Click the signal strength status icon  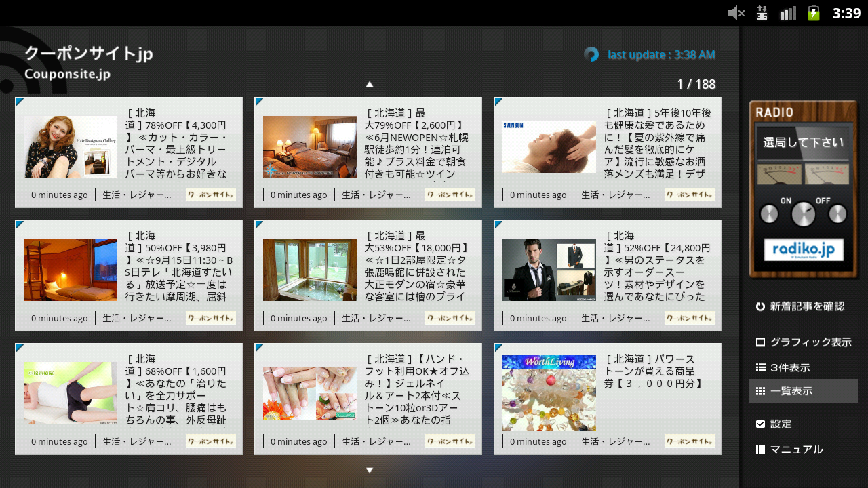tap(787, 13)
